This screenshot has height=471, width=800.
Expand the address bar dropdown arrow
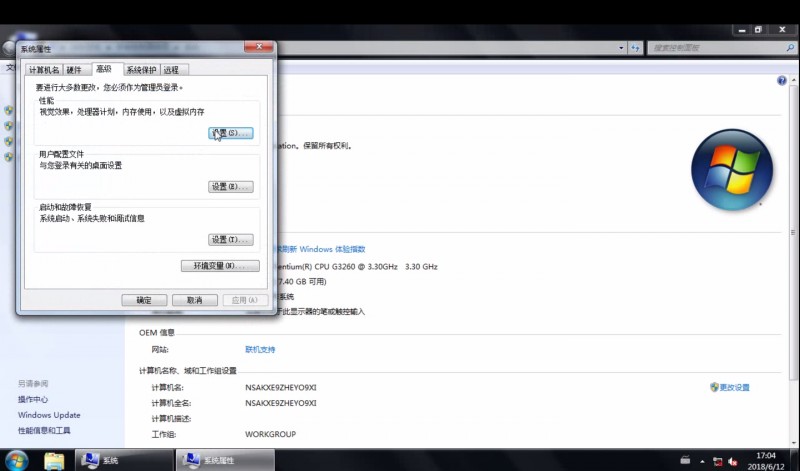(x=621, y=48)
